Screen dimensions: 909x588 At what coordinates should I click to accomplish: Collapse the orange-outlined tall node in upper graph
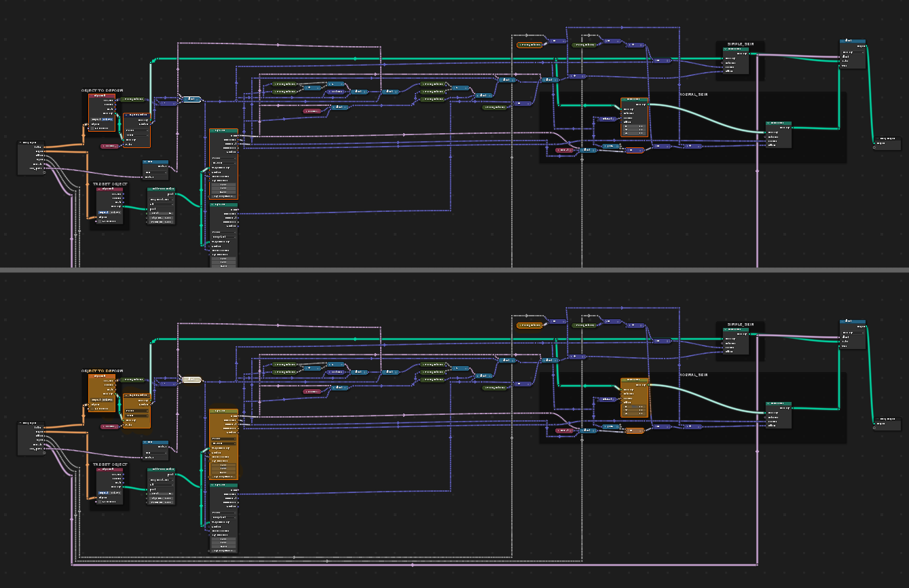point(212,130)
